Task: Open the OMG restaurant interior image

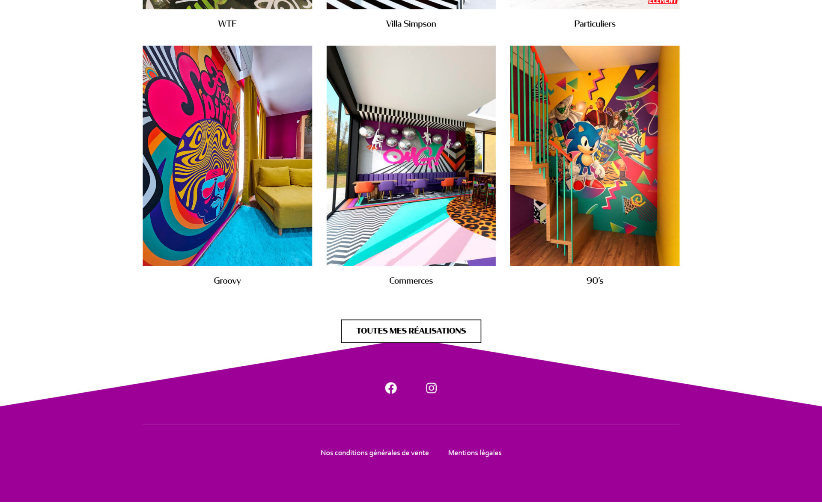Action: [411, 156]
